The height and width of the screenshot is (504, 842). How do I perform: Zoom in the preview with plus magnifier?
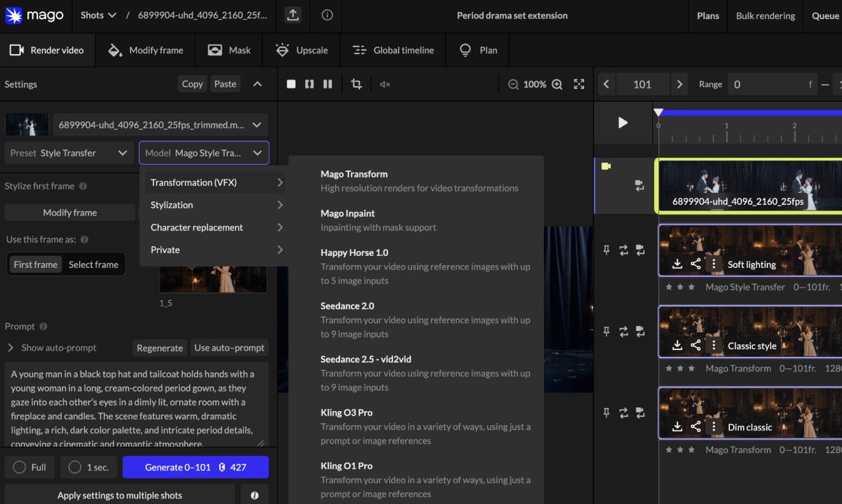(557, 84)
